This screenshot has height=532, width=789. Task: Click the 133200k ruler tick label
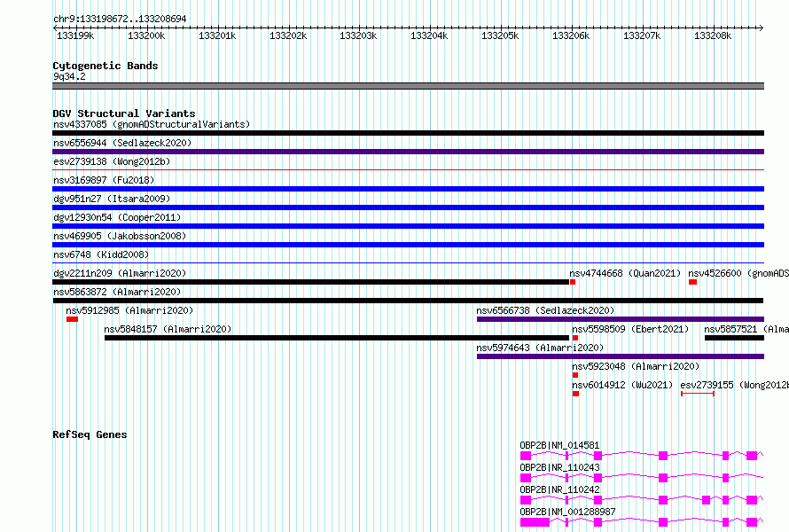(x=146, y=35)
